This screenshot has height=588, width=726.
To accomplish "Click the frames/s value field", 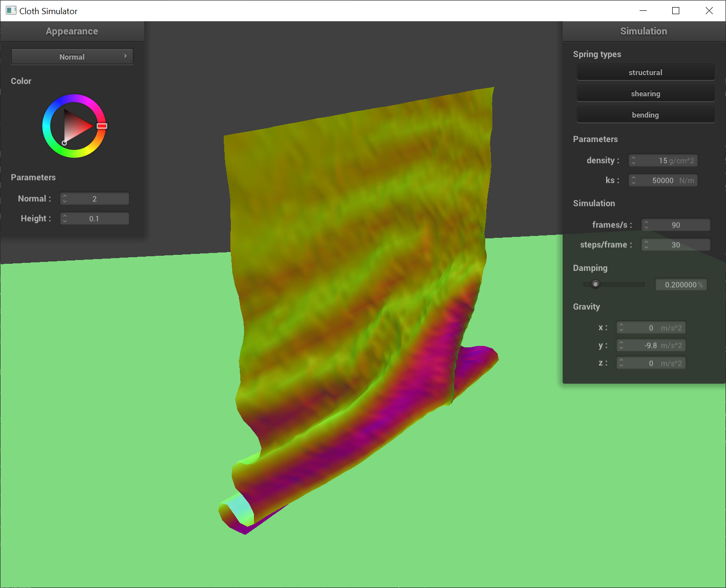I will pyautogui.click(x=675, y=225).
